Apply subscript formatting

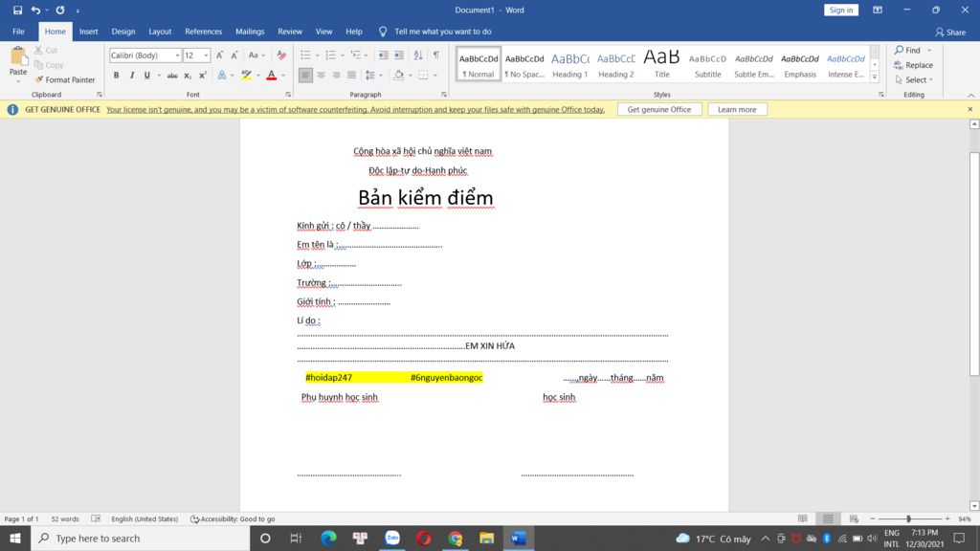(x=188, y=76)
